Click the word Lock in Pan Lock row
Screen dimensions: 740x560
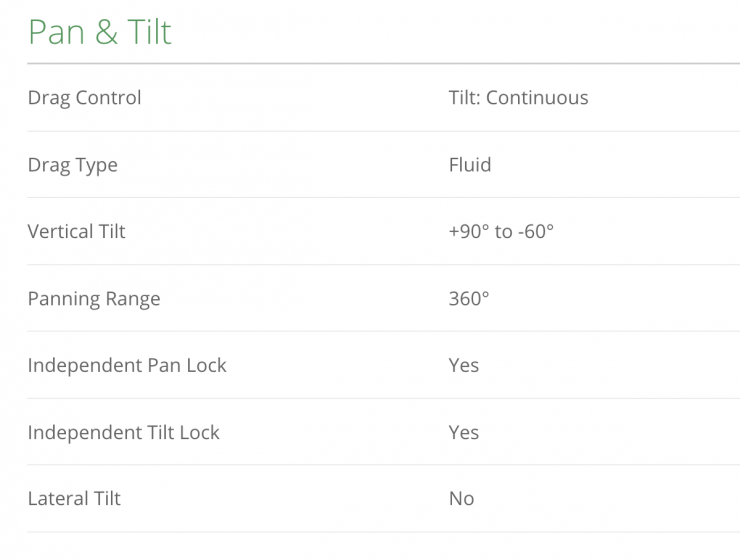click(205, 365)
